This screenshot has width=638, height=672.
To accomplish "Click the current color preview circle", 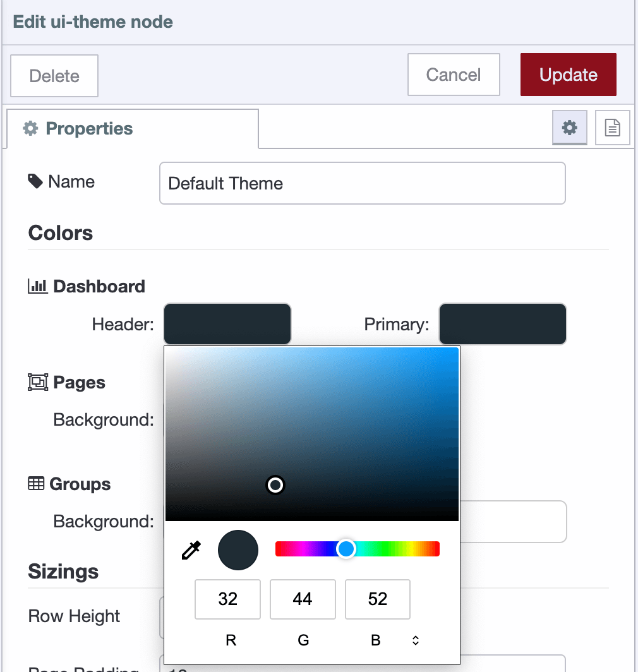I will pos(238,549).
